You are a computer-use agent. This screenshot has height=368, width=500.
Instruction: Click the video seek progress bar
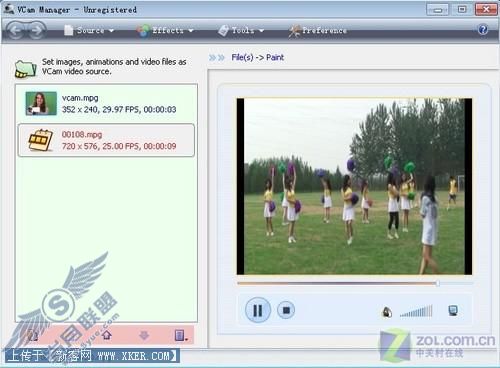pyautogui.click(x=355, y=283)
